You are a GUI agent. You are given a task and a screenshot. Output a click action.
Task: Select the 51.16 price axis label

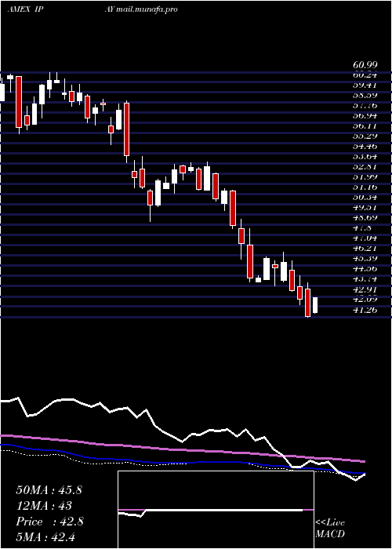[365, 187]
